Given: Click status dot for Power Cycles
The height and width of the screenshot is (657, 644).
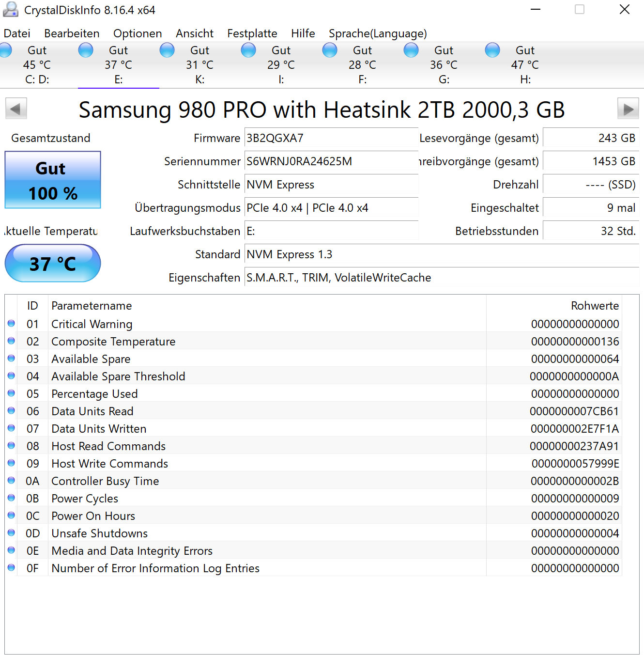Looking at the screenshot, I should 11,498.
